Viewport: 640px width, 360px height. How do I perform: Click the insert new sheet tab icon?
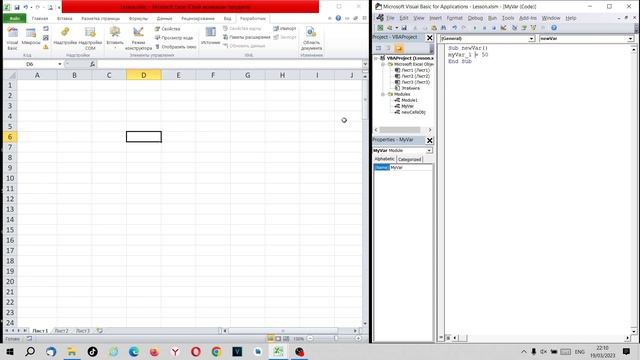pos(100,331)
